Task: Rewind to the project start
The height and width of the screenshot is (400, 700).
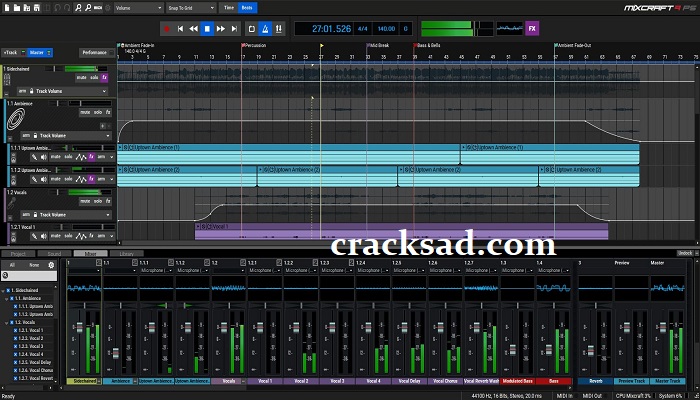Action: 180,29
